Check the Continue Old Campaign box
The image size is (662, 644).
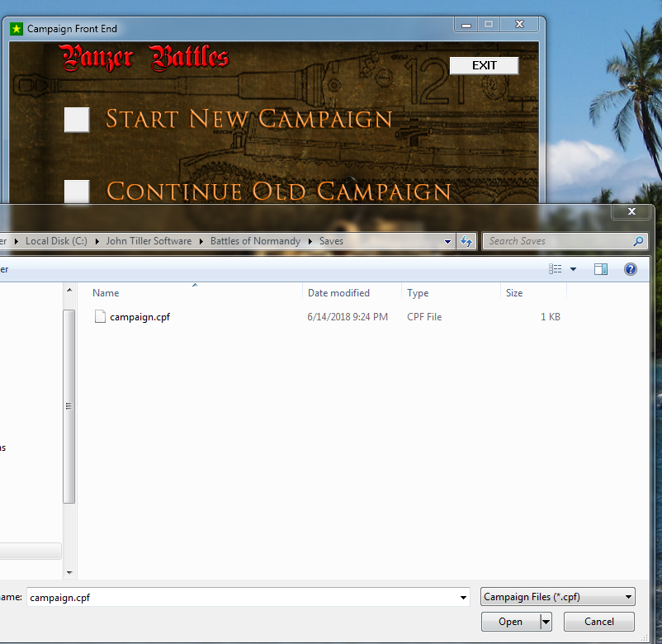click(x=77, y=192)
